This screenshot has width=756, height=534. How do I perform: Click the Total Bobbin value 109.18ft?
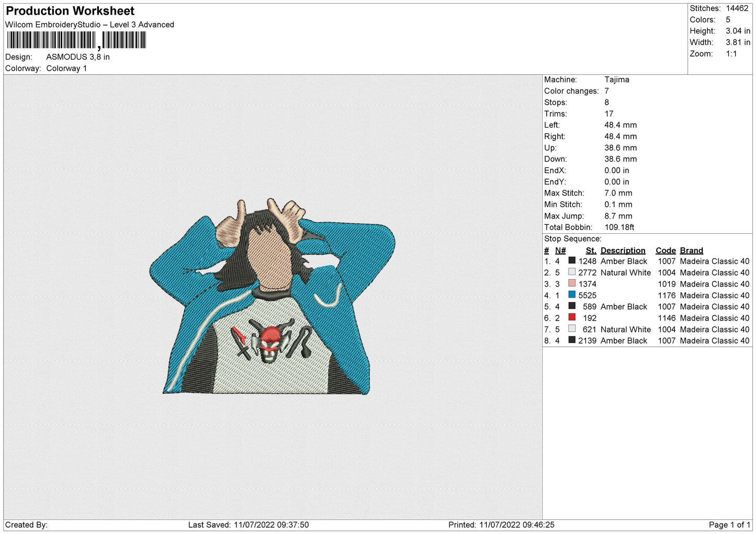619,227
